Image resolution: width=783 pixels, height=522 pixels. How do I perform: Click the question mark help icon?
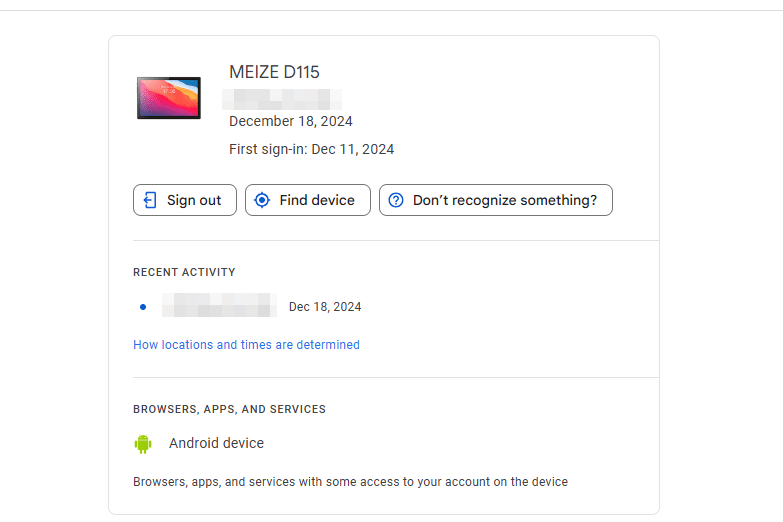[396, 200]
